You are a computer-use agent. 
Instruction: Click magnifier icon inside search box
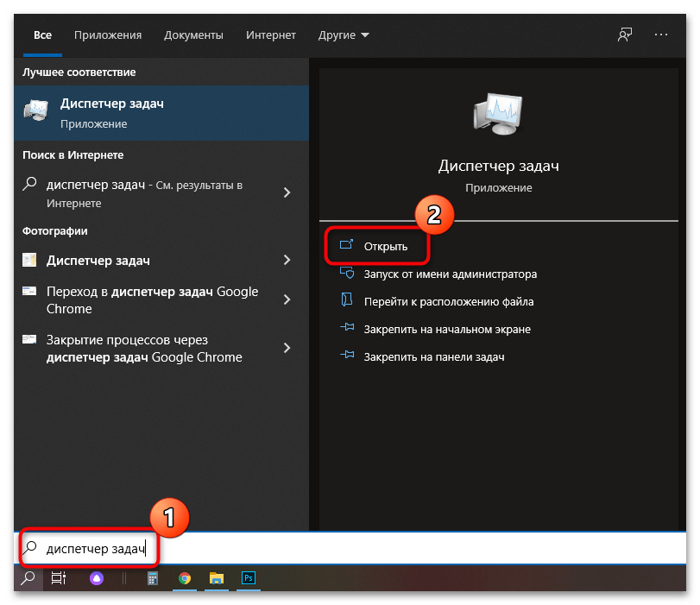coord(30,547)
